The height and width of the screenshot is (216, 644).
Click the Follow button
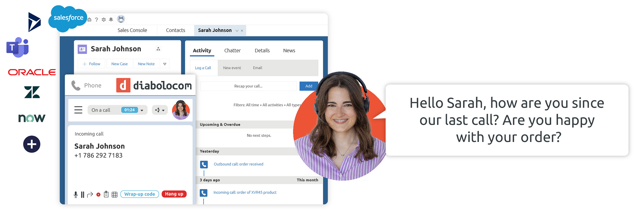click(91, 64)
